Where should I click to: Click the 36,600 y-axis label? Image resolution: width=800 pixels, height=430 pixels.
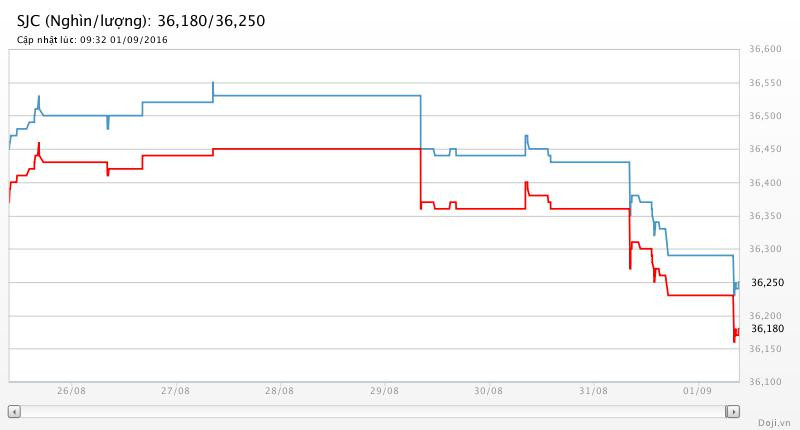pos(765,50)
